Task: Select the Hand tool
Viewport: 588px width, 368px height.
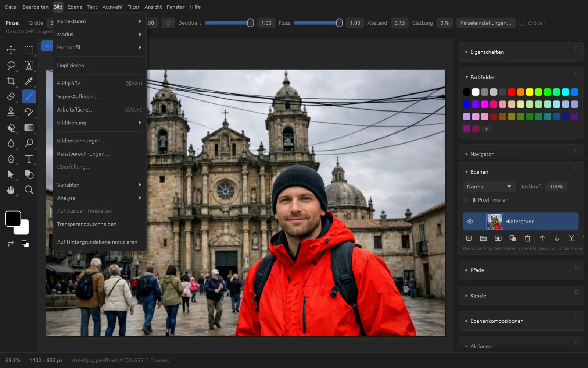Action: tap(11, 190)
